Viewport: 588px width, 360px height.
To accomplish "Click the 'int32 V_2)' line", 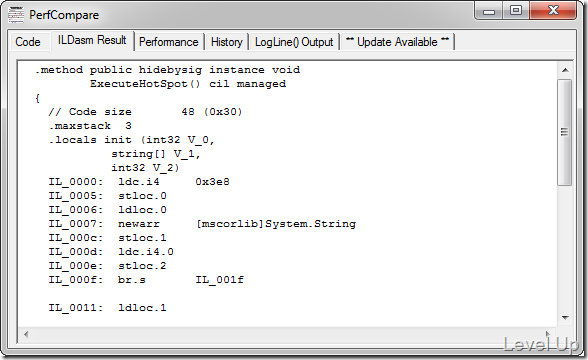I will pos(145,168).
